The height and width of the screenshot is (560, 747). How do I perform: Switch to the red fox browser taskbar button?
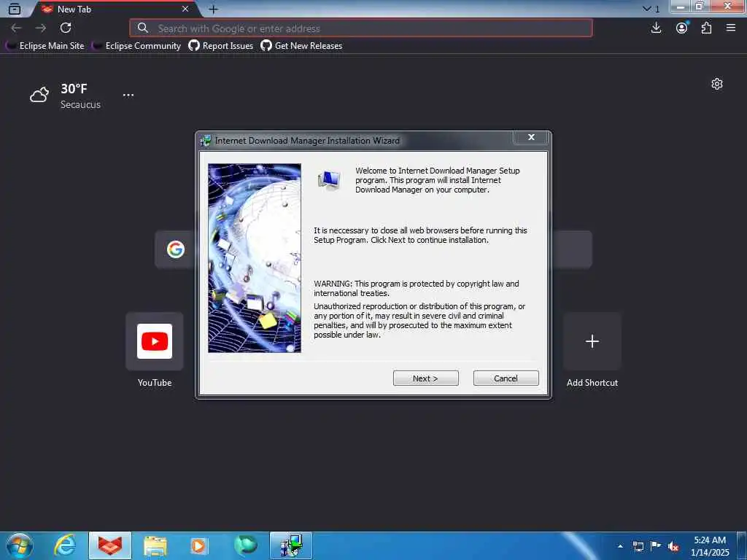[x=110, y=545]
